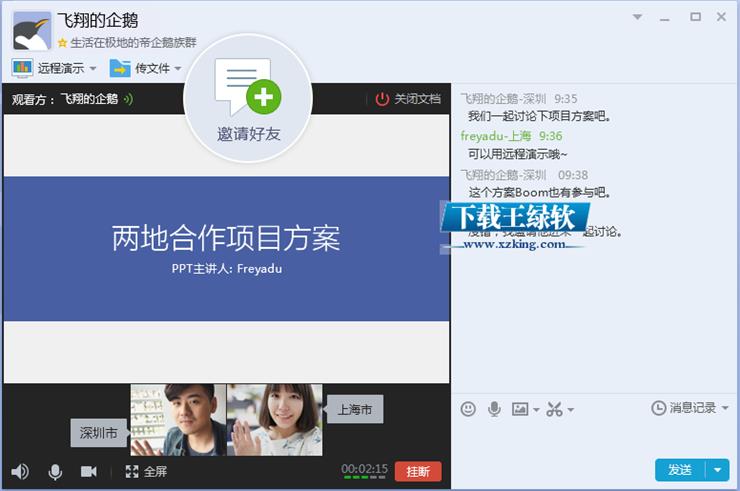
Task: Open the send options dropdown arrow
Action: click(x=717, y=470)
